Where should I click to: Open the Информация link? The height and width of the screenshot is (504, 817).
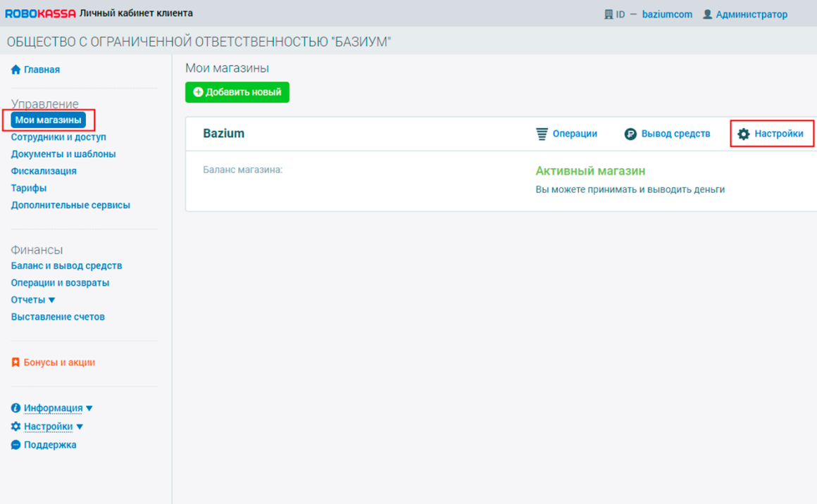(x=53, y=408)
